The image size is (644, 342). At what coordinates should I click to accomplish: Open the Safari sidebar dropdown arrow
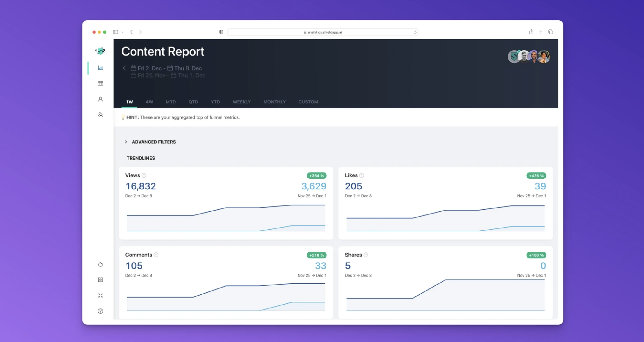[x=122, y=32]
